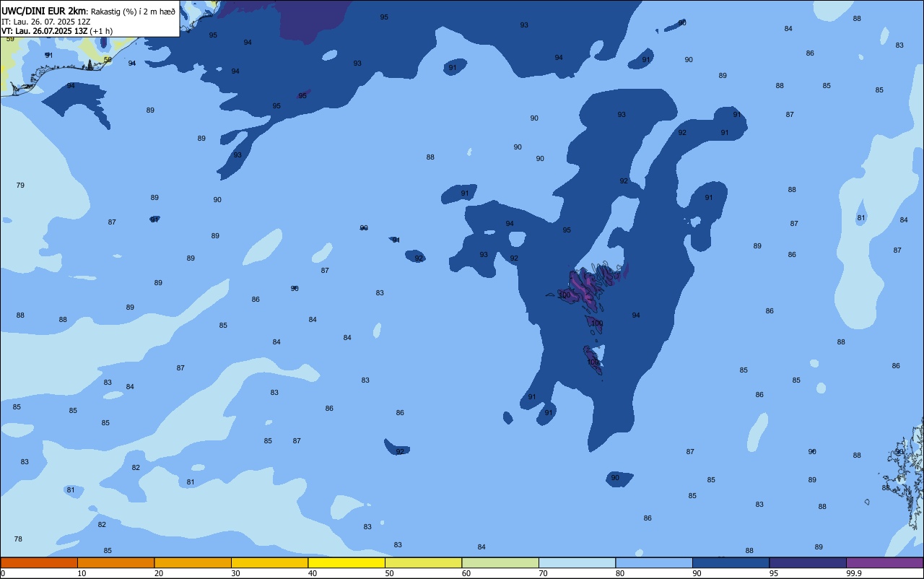The image size is (924, 579).
Task: Click the '10' legend tick label
Action: tap(82, 573)
